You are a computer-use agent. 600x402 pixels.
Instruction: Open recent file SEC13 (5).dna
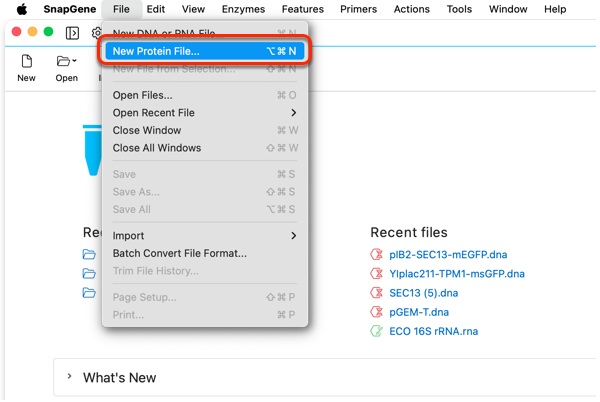424,293
